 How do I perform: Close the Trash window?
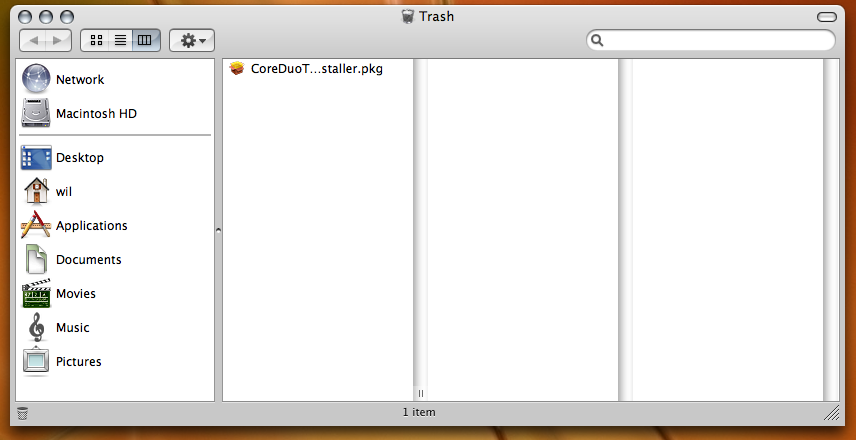click(x=25, y=17)
